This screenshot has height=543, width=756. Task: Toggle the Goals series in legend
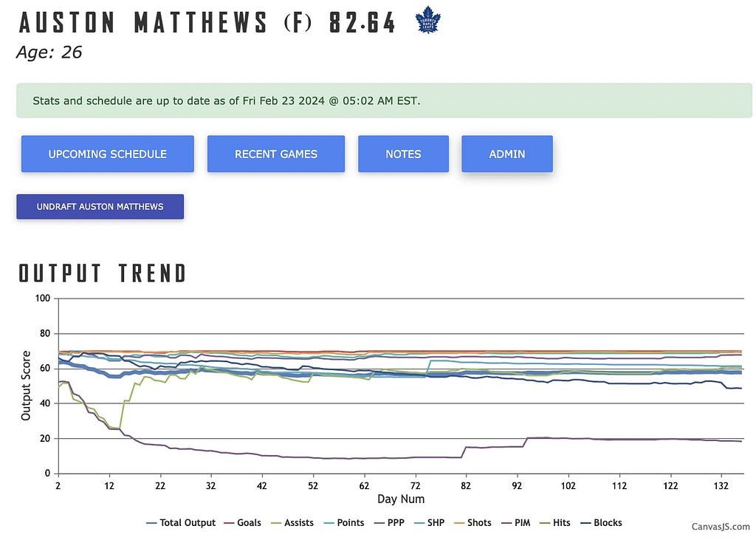pos(242,523)
